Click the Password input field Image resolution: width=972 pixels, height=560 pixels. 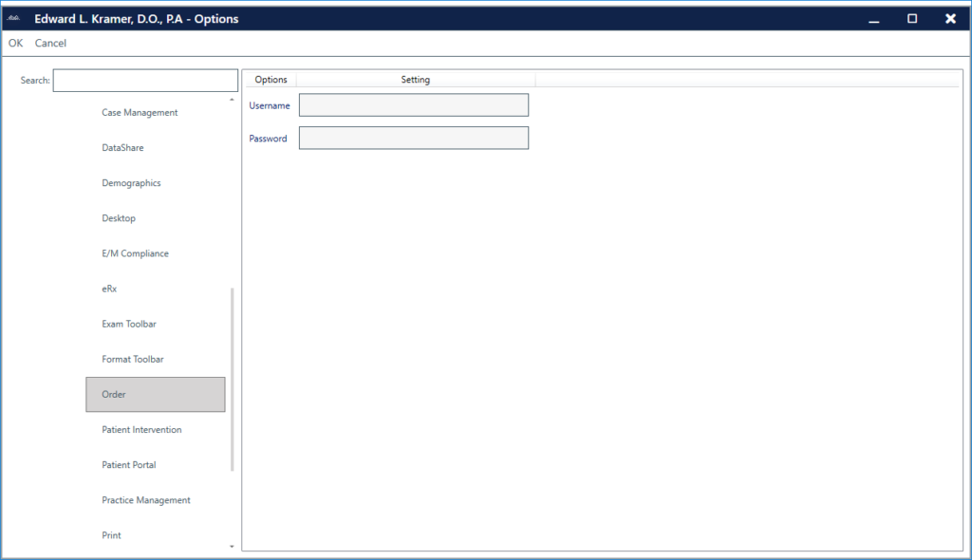pyautogui.click(x=413, y=137)
